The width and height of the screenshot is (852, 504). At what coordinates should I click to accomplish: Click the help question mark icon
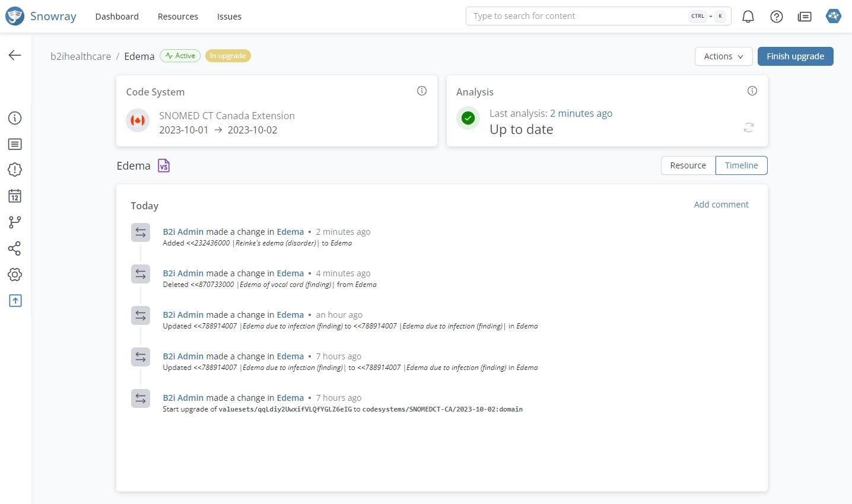pos(776,17)
